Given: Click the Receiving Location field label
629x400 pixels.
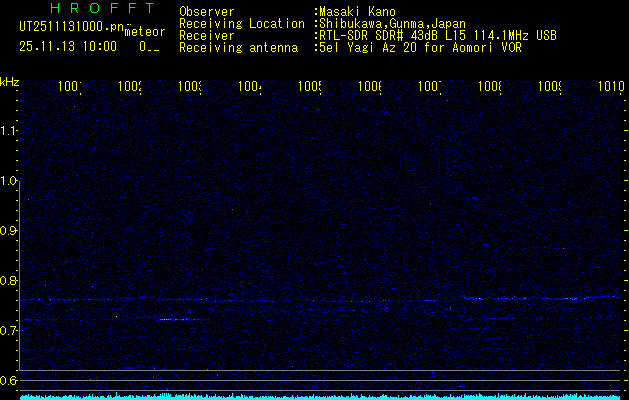Looking at the screenshot, I should coord(241,24).
